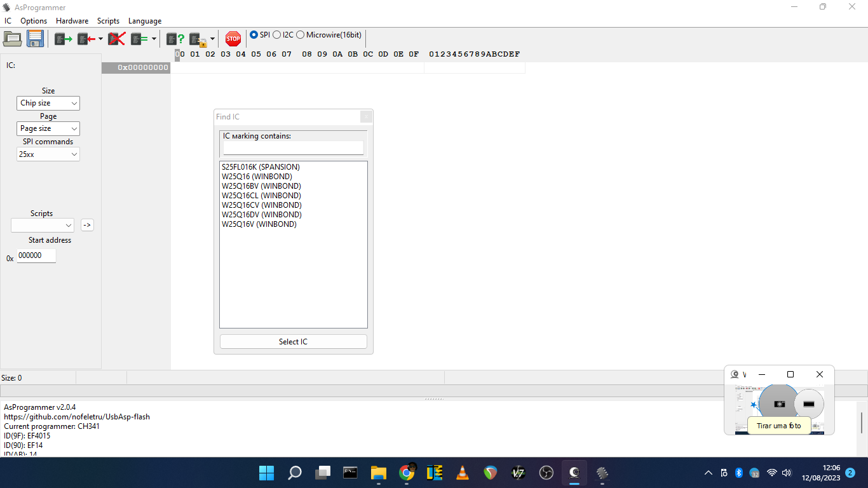Screen dimensions: 868x488
Task: Open the terminal from the taskbar
Action: (x=350, y=473)
